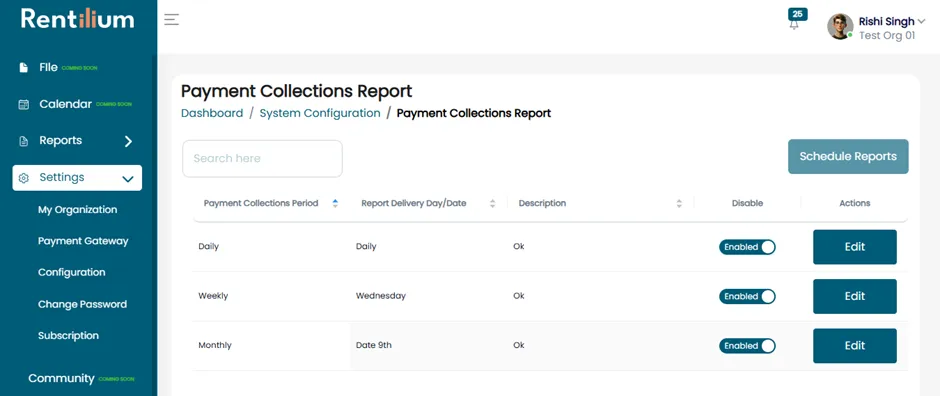Collapse the Settings menu chevron
Image resolution: width=940 pixels, height=396 pixels.
(x=128, y=179)
